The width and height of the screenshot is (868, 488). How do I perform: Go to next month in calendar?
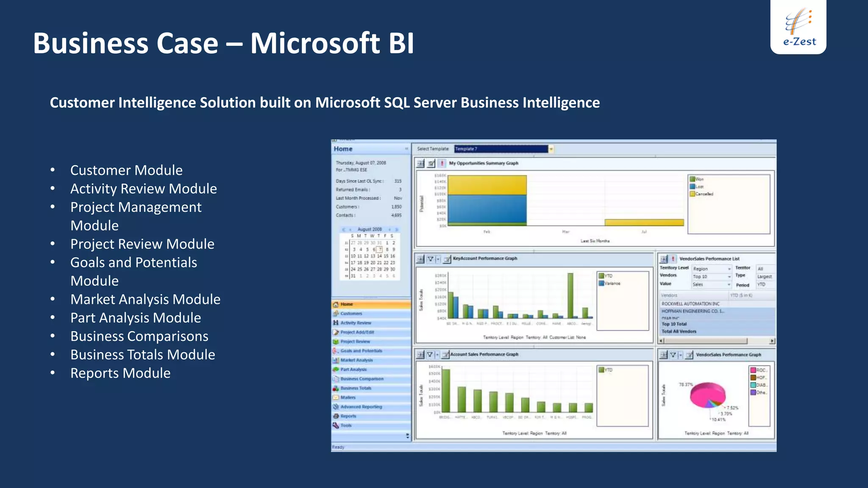389,229
